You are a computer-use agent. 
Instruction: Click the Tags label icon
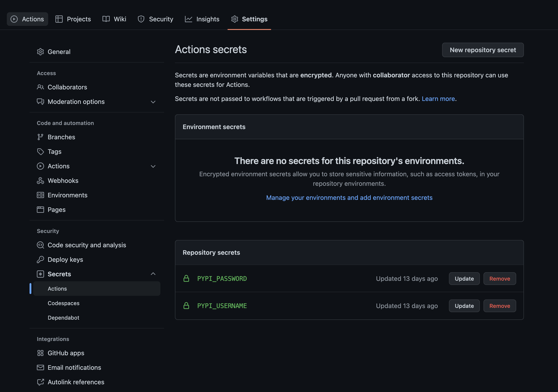click(40, 152)
